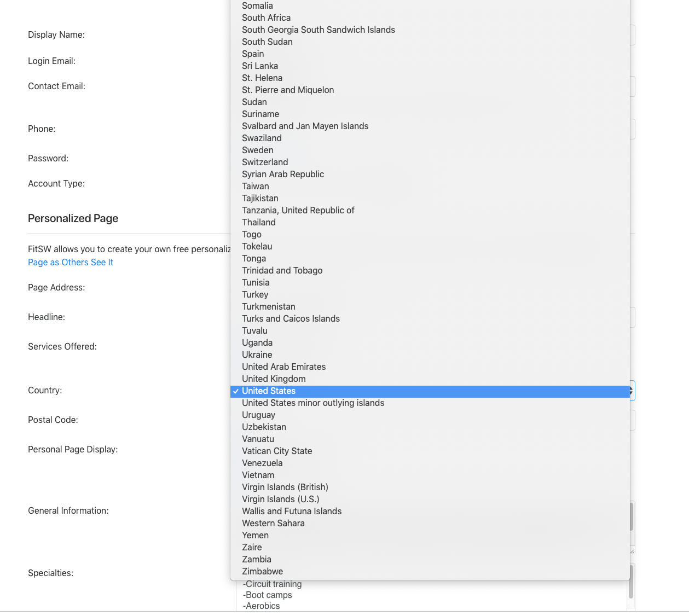The image size is (689, 616).
Task: Pick Syrian Arab Republic
Action: (430, 175)
